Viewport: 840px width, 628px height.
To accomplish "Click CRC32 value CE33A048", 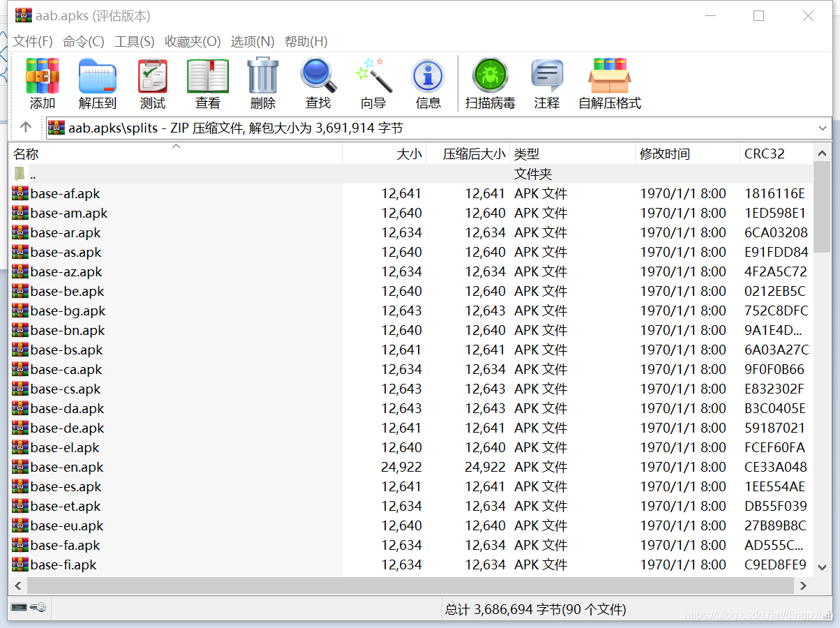I will pos(776,467).
